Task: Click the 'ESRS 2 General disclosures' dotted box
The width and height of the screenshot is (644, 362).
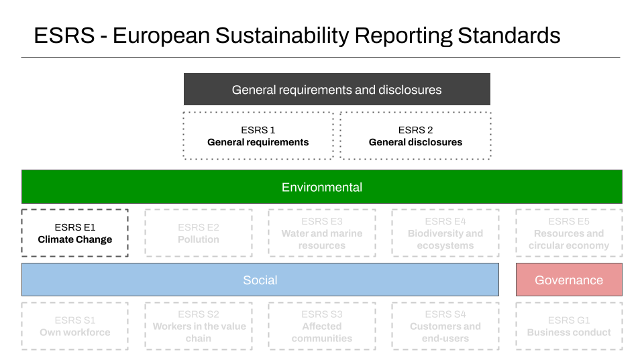Action: tap(415, 136)
